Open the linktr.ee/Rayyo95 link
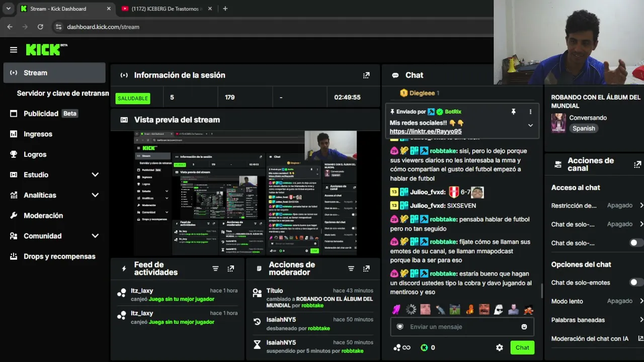Screen dimensions: 644x362 pyautogui.click(x=426, y=131)
